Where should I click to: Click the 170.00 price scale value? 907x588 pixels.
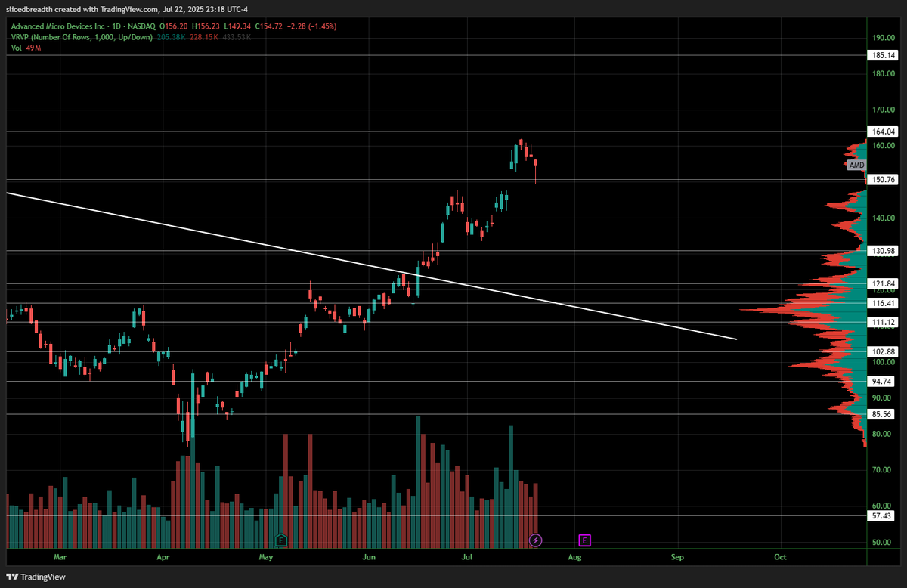[x=884, y=110]
